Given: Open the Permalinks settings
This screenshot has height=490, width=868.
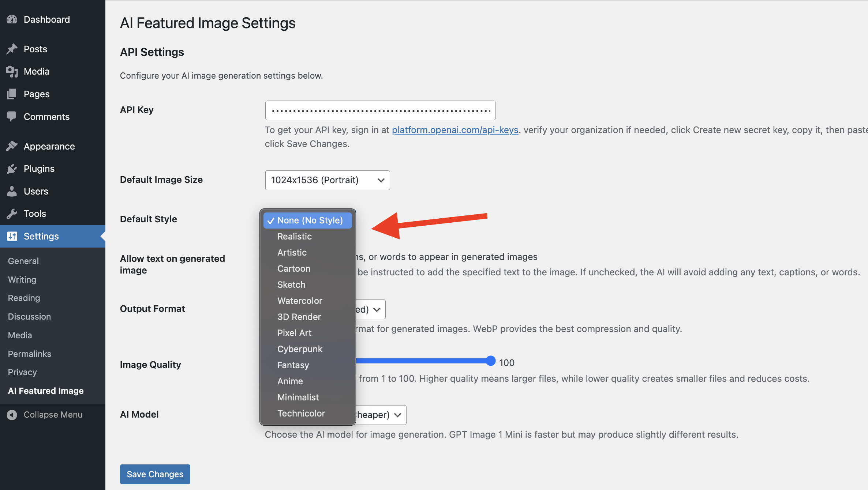Looking at the screenshot, I should 29,354.
